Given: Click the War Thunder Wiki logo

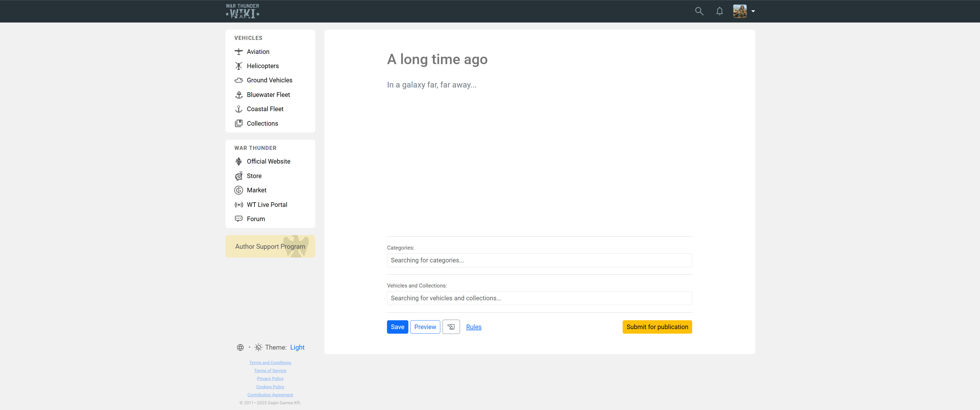Looking at the screenshot, I should (242, 11).
